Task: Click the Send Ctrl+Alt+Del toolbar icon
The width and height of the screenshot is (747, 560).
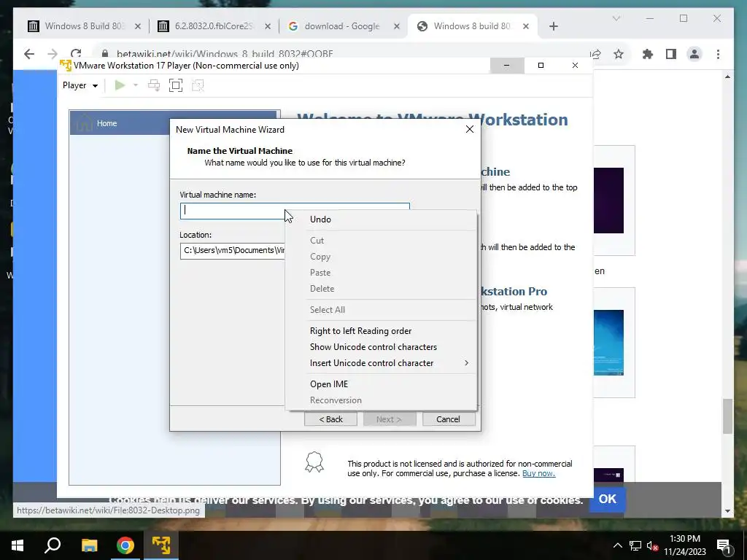Action: coord(154,85)
